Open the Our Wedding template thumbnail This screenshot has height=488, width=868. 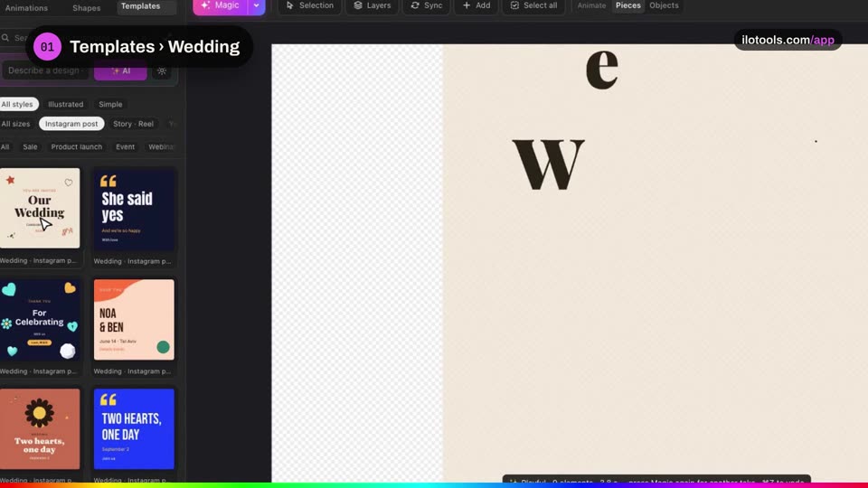[40, 208]
